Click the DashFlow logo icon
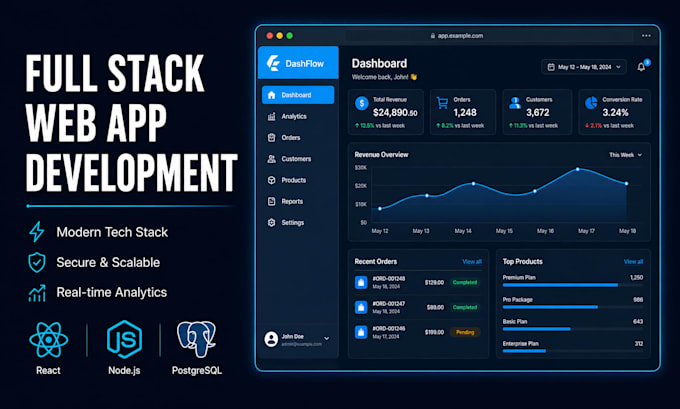The image size is (680, 409). click(x=273, y=63)
